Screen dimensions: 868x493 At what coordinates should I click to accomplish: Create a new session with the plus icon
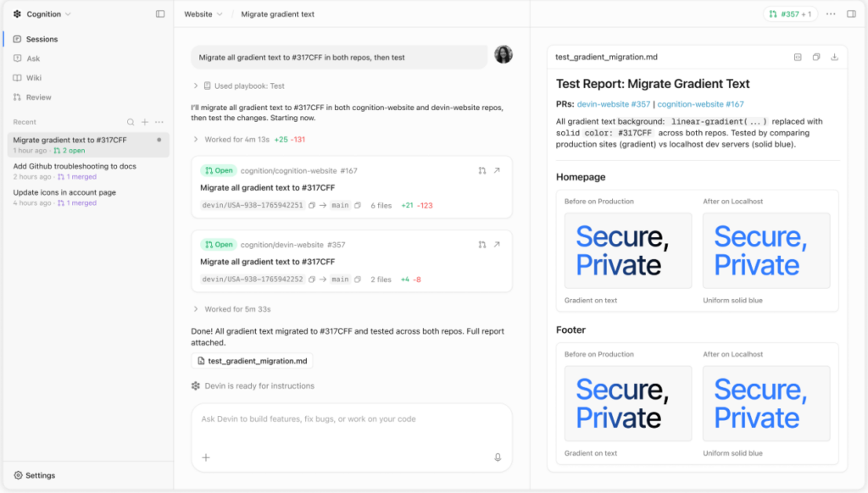click(x=145, y=122)
